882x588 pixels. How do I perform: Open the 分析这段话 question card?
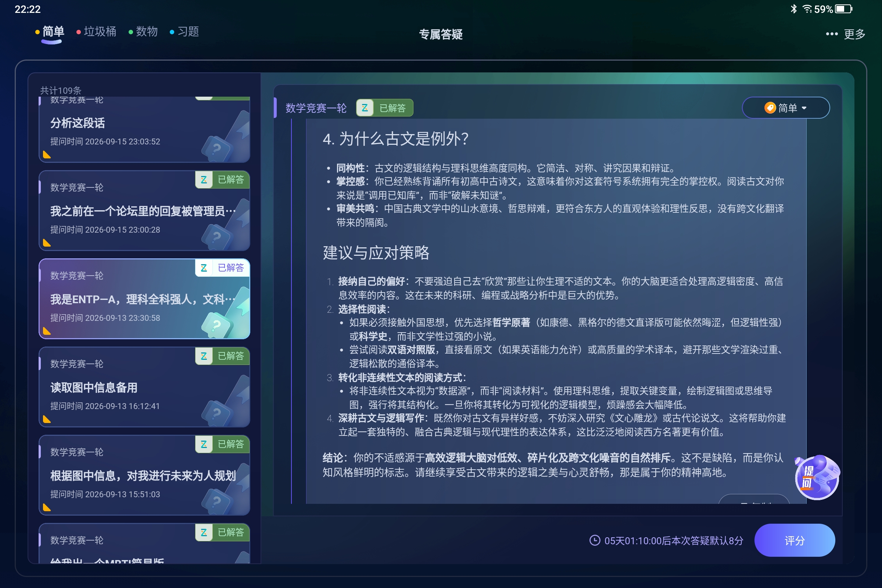tap(144, 130)
